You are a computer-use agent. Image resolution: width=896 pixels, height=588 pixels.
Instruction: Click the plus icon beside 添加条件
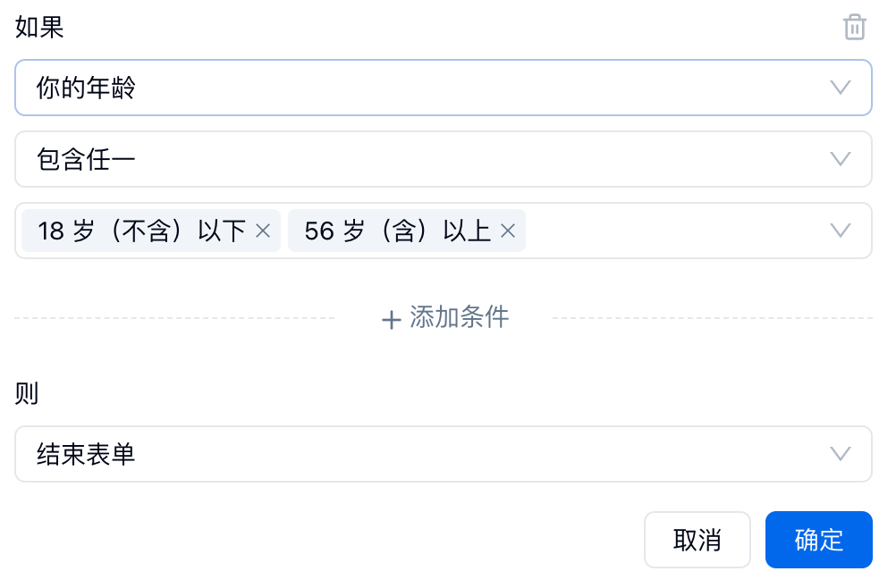[x=391, y=319]
